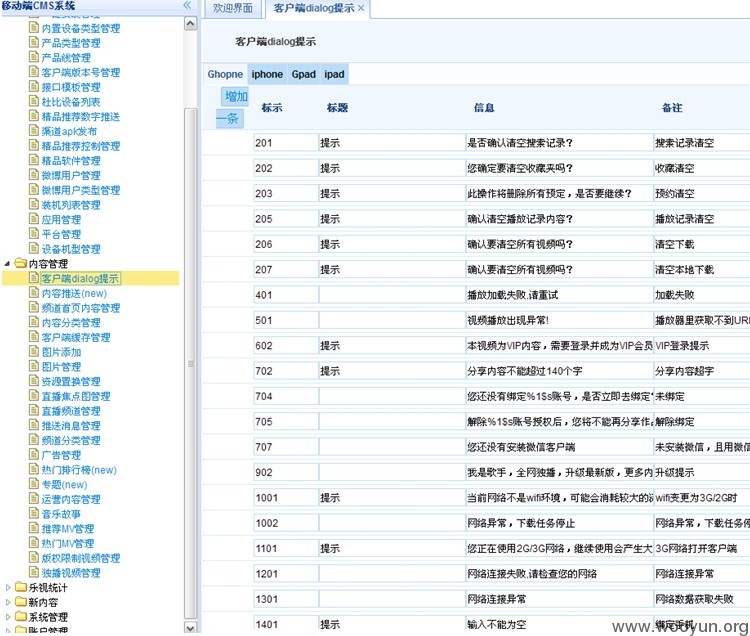Viewport: 750px width, 636px height.
Task: Open 直播焦点图管理 tree item
Action: pos(76,396)
